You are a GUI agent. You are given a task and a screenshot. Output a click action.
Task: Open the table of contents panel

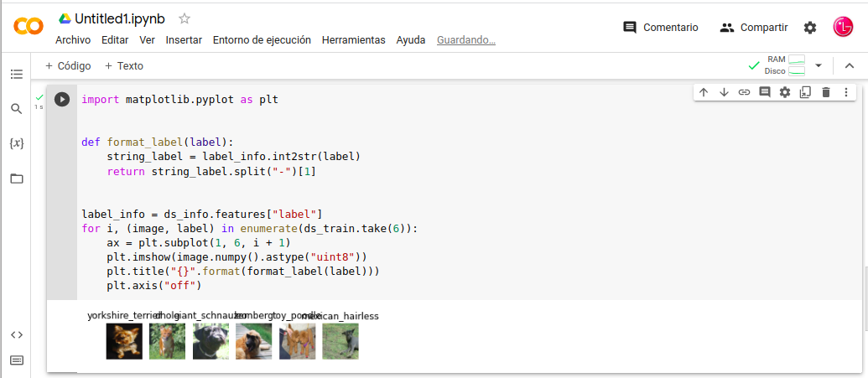point(17,75)
